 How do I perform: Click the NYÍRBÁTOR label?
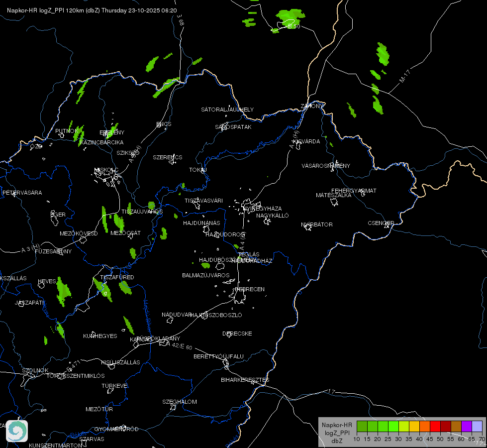(317, 224)
